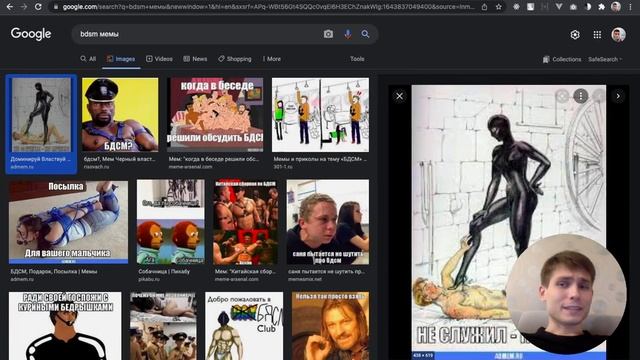The image size is (640, 360).
Task: Open Collections
Action: click(x=562, y=59)
